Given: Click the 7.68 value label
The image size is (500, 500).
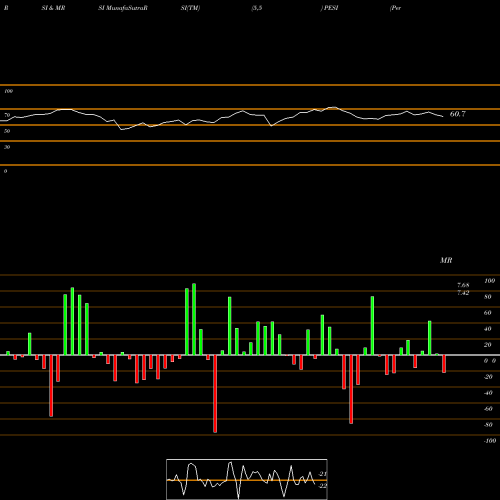Looking at the screenshot, I should (463, 285).
